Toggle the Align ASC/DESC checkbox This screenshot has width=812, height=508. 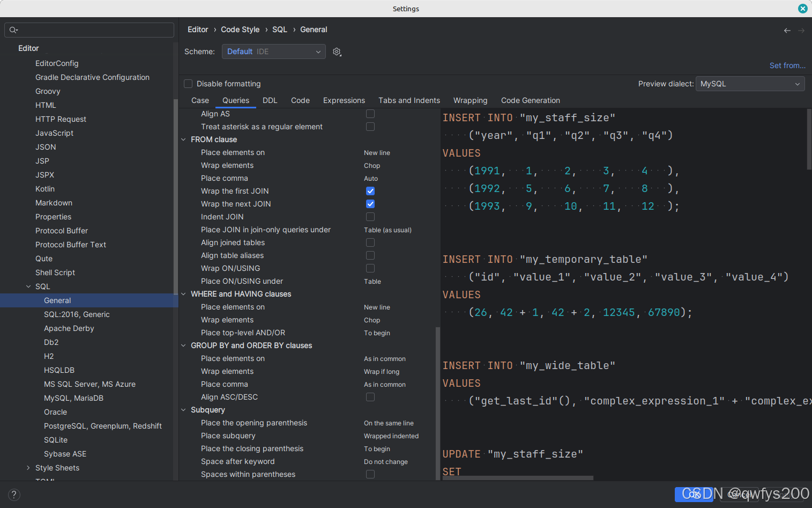coord(370,397)
